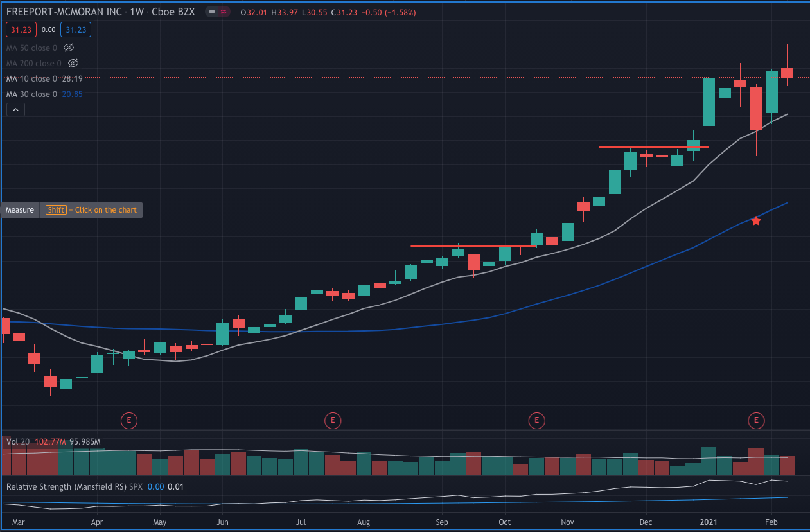The image size is (810, 532).
Task: Click the gray dash status icon beside Cboe BZX
Action: [x=213, y=12]
